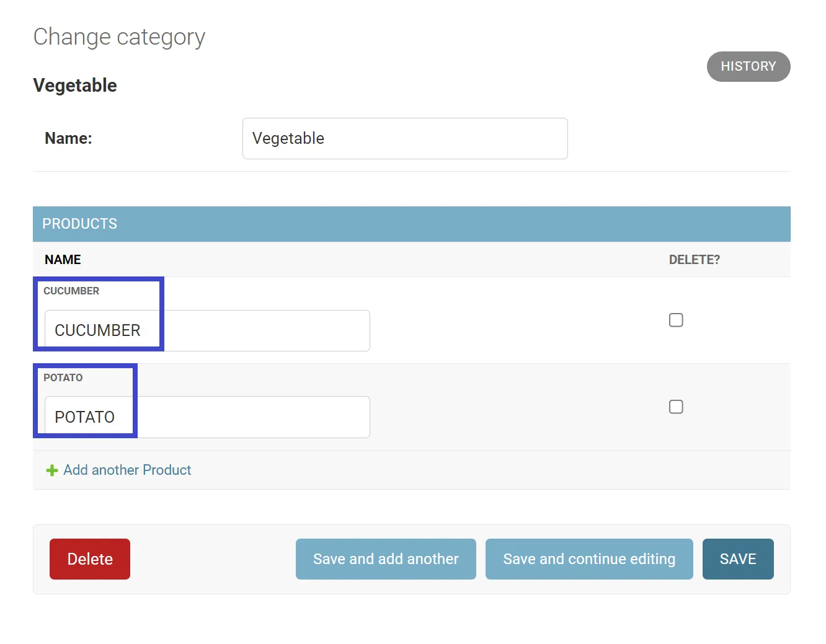The image size is (826, 644).
Task: Click the green plus icon
Action: pos(52,470)
